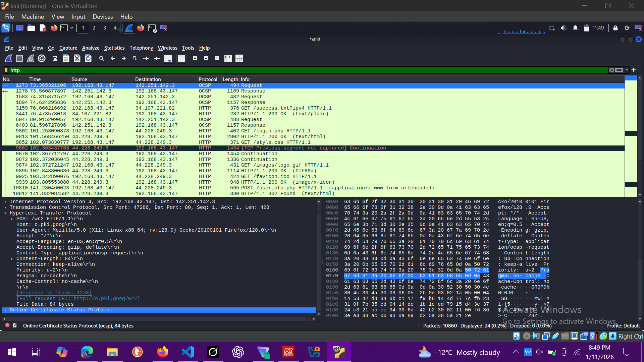644x362 pixels.
Task: Open the Analyze menu
Action: pos(91,48)
